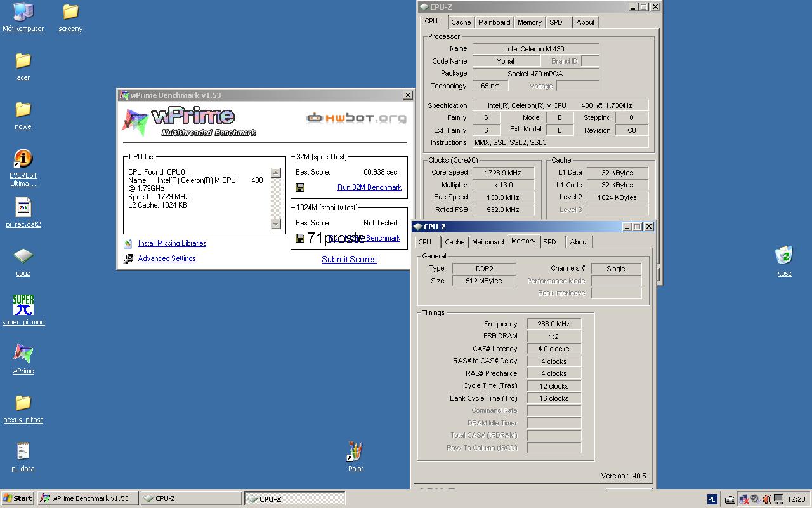Click the keyboard icon in the system tray

(x=730, y=499)
